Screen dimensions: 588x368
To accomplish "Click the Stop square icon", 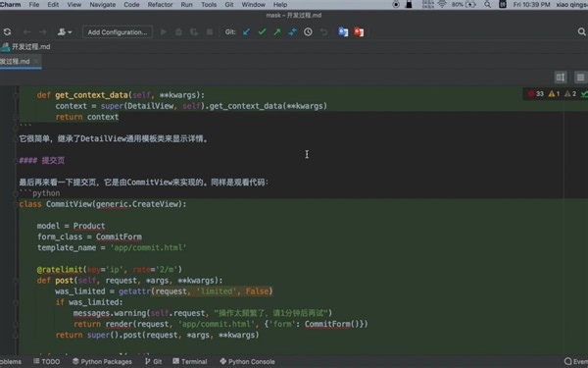I will [x=210, y=32].
